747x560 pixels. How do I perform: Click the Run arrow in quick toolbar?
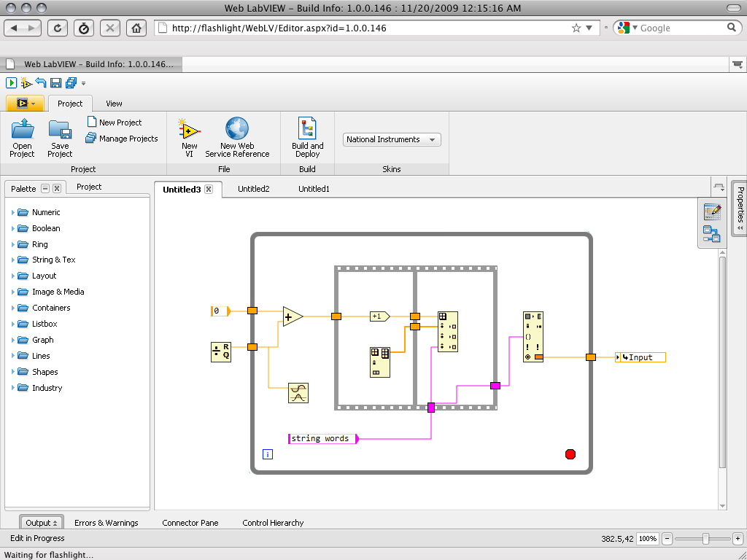pyautogui.click(x=11, y=83)
